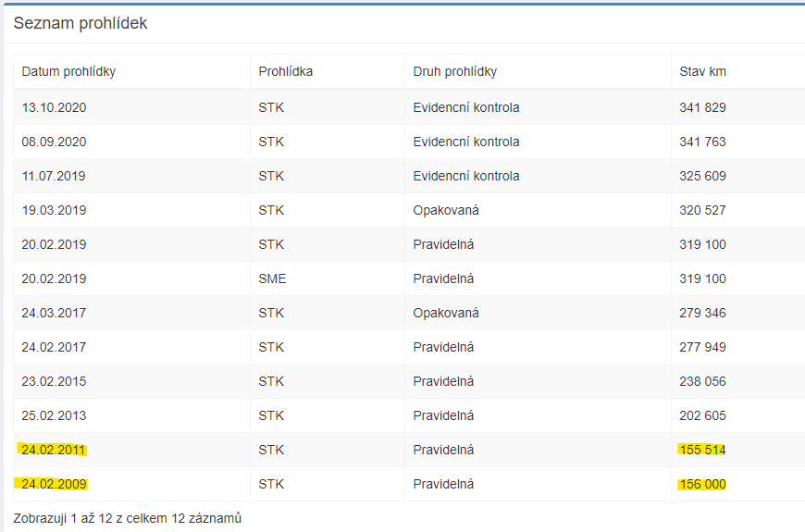This screenshot has width=805, height=532.
Task: Click the highlighted date 24.02.2009
Action: coord(54,484)
